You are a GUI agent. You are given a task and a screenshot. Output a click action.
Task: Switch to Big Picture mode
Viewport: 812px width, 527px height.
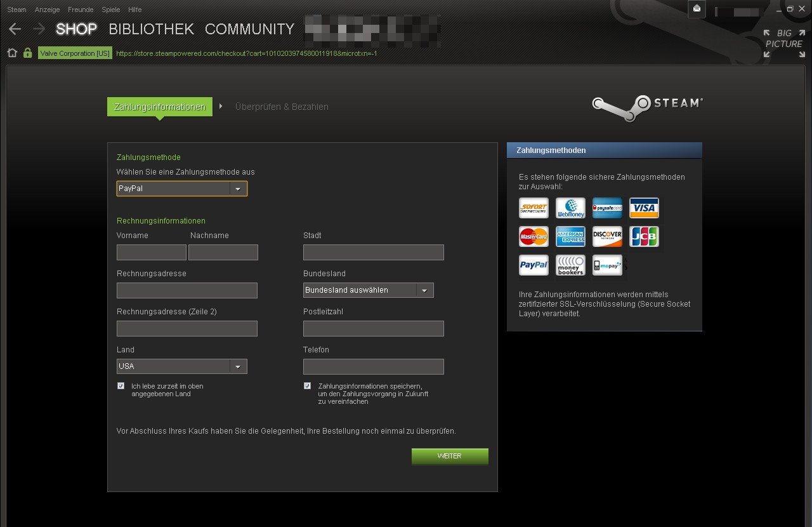click(x=783, y=44)
